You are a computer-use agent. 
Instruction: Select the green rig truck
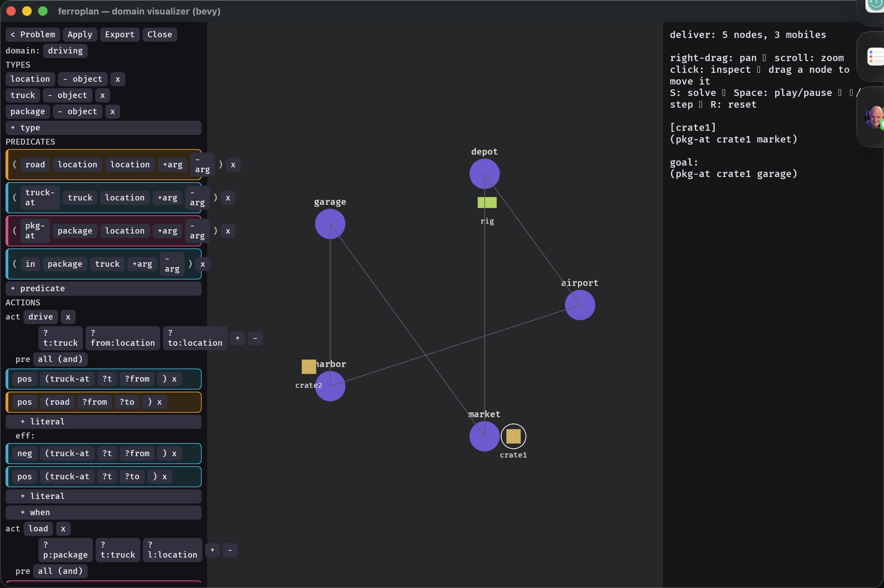[x=487, y=203]
